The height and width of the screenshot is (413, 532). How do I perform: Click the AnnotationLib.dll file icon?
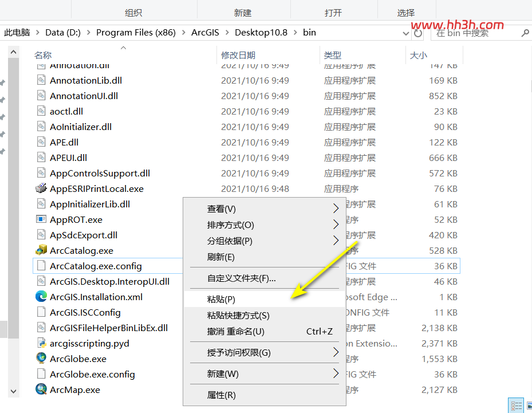click(41, 80)
